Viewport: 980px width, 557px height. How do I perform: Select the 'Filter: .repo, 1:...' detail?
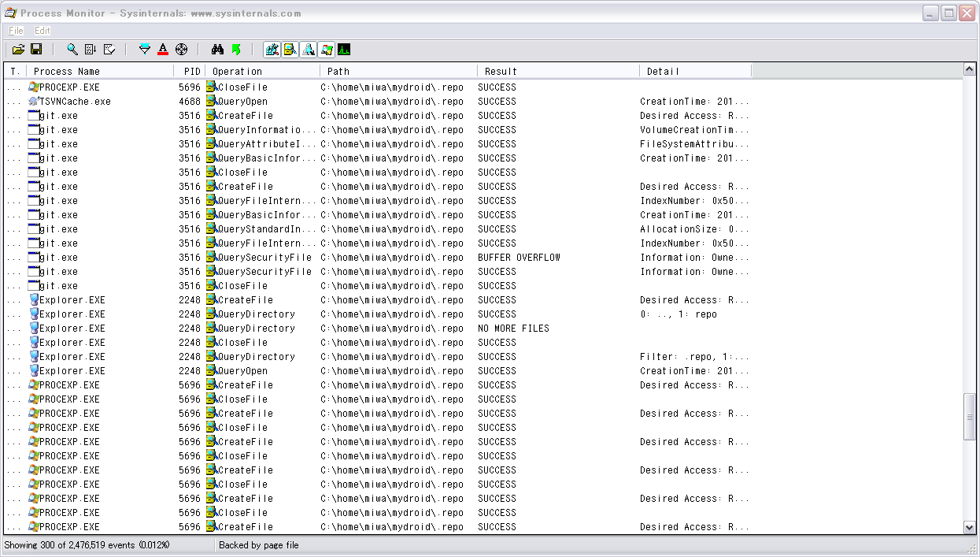pyautogui.click(x=694, y=357)
